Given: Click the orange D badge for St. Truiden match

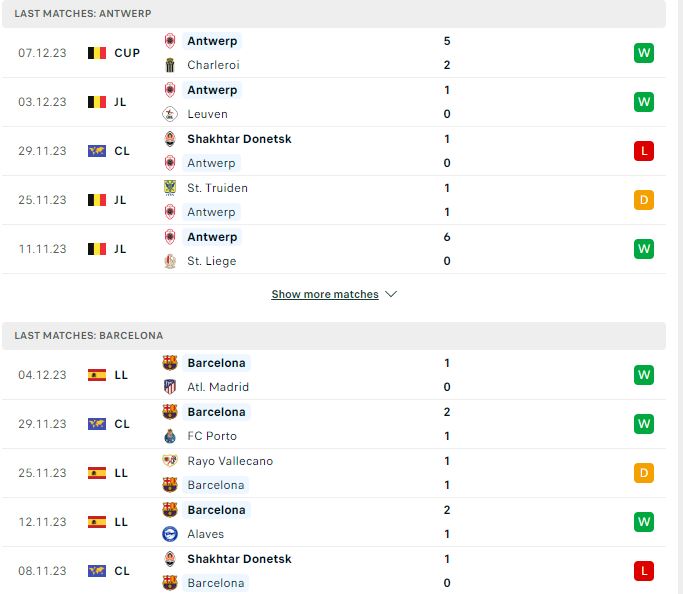Looking at the screenshot, I should coord(644,200).
